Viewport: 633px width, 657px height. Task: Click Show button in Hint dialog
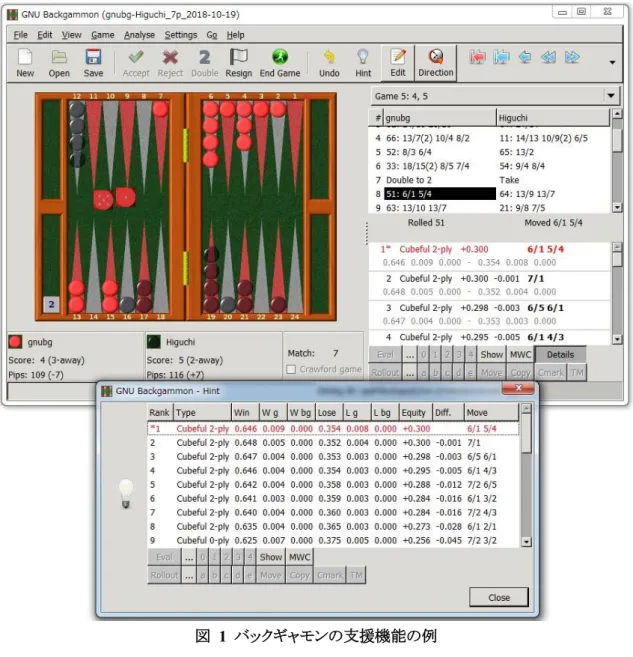[x=271, y=557]
